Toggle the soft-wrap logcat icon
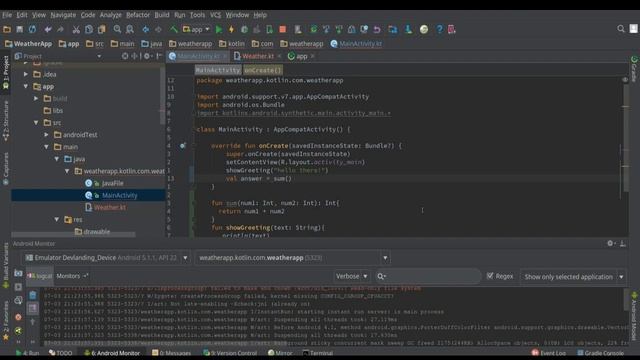Screen dimensions: 640x360 coord(33,308)
